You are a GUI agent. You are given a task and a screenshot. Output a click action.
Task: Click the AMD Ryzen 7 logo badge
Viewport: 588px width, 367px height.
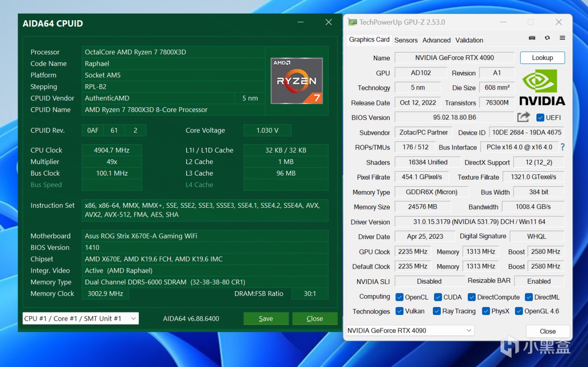[x=297, y=81]
